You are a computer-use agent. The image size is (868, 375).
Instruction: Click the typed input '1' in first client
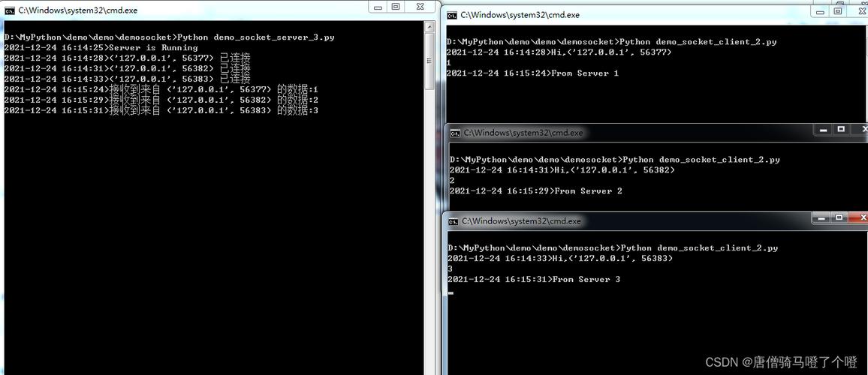pos(448,63)
